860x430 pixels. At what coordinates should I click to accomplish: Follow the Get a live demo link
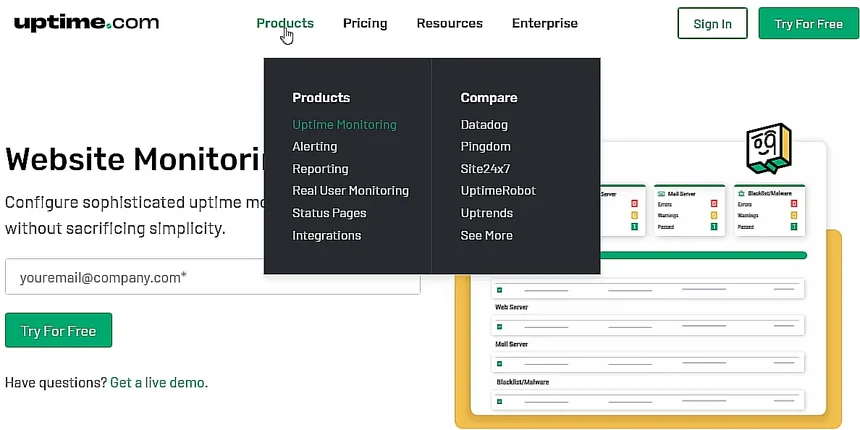pyautogui.click(x=158, y=382)
